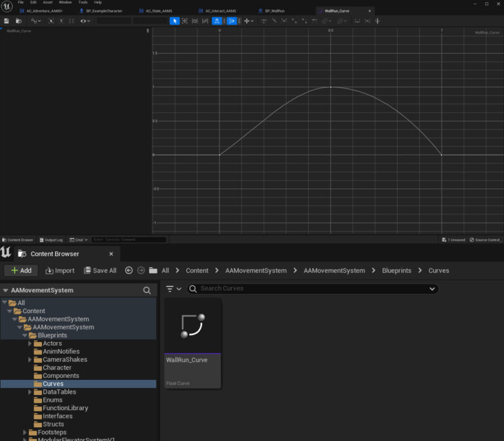Click the Add button in Content Browser

coord(21,270)
